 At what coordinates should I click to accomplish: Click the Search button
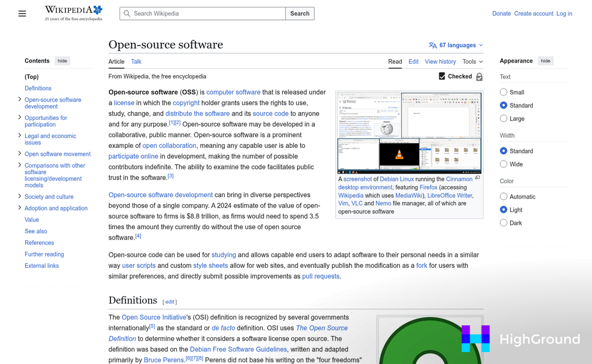pyautogui.click(x=300, y=14)
